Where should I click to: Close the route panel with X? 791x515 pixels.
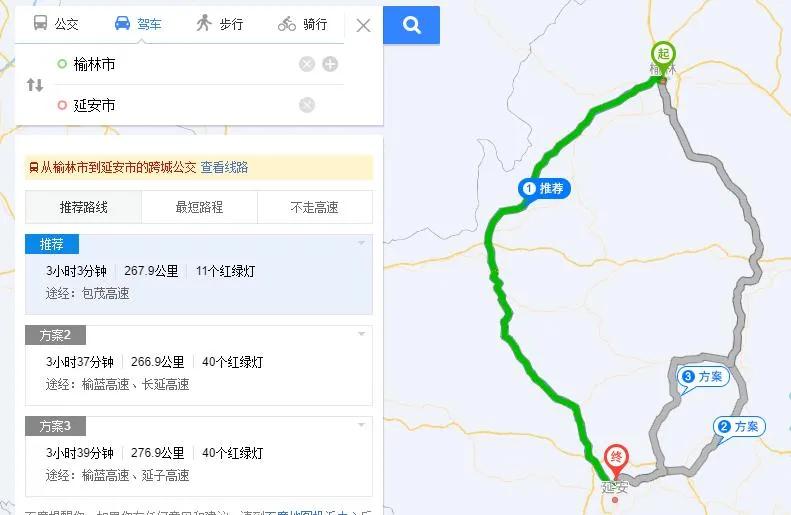tap(363, 25)
